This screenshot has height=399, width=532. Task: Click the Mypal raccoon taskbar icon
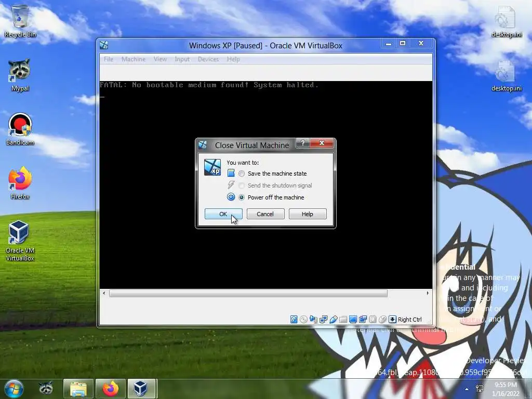[x=46, y=389]
